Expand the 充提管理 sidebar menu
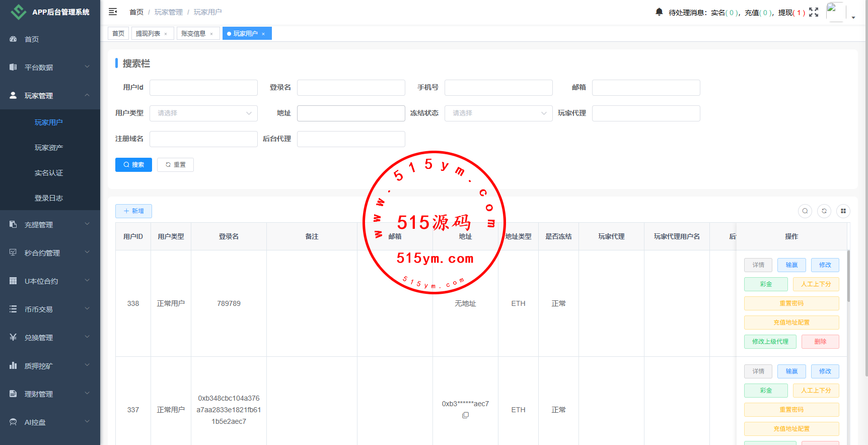Image resolution: width=868 pixels, height=445 pixels. 50,225
